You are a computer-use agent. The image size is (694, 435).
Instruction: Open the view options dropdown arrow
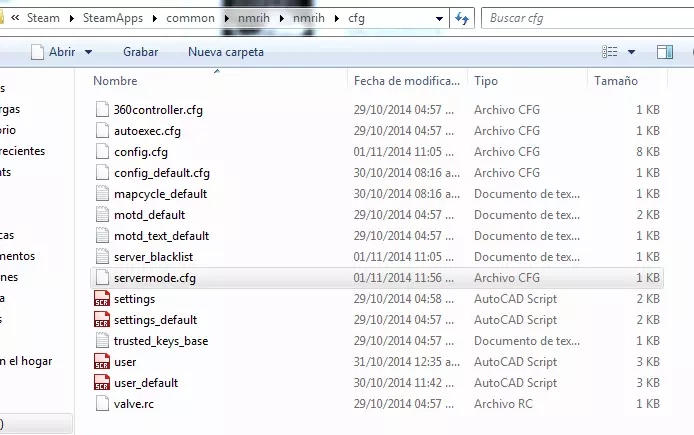(x=632, y=52)
